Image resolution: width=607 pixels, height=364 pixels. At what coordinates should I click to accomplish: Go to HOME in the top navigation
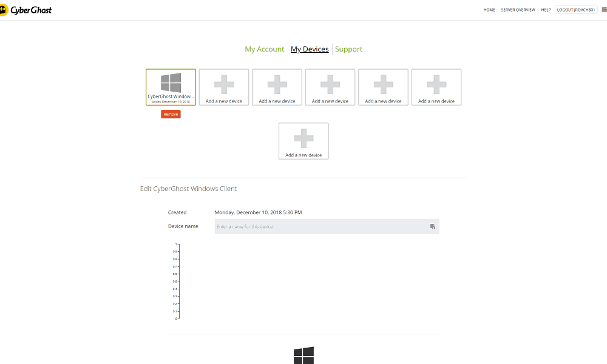pyautogui.click(x=489, y=10)
